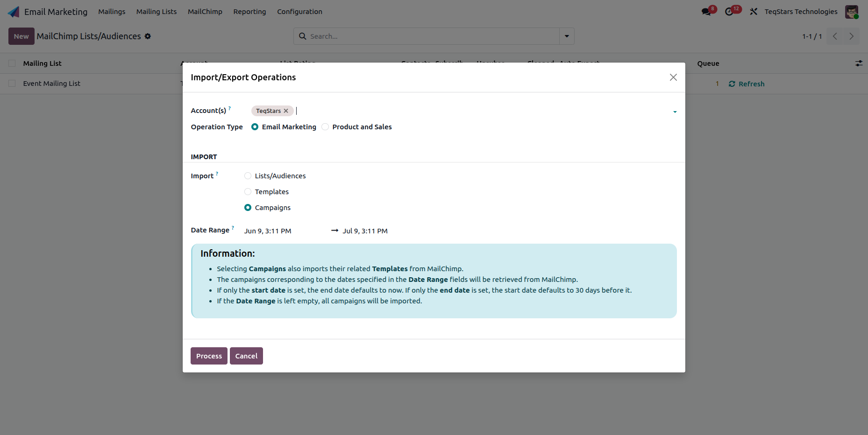Show help tooltip for Account(s)
Screen dimensions: 868x435
click(x=229, y=108)
